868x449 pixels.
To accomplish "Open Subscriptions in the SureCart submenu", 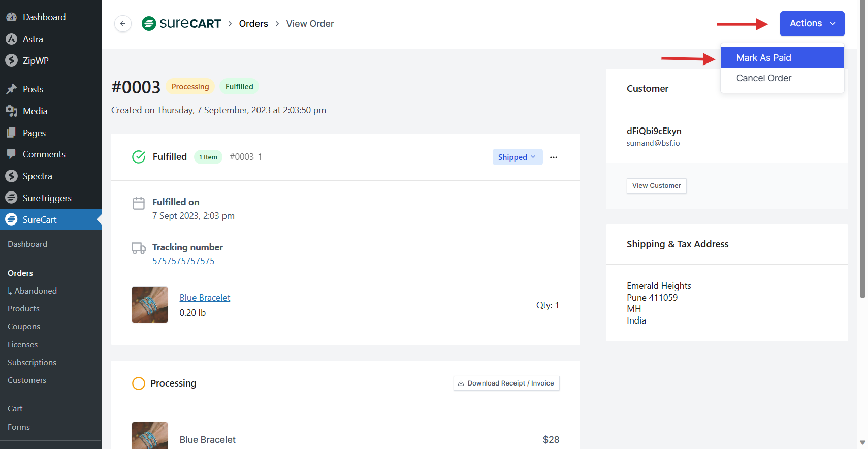I will click(32, 362).
